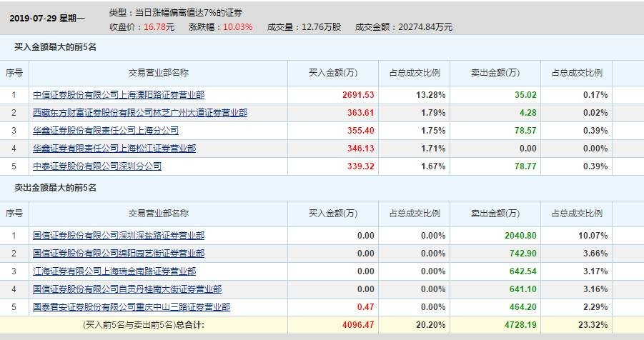Open 中信证券股份有限公司上海溧阳路证券营业部 link
The height and width of the screenshot is (340, 644).
119,95
